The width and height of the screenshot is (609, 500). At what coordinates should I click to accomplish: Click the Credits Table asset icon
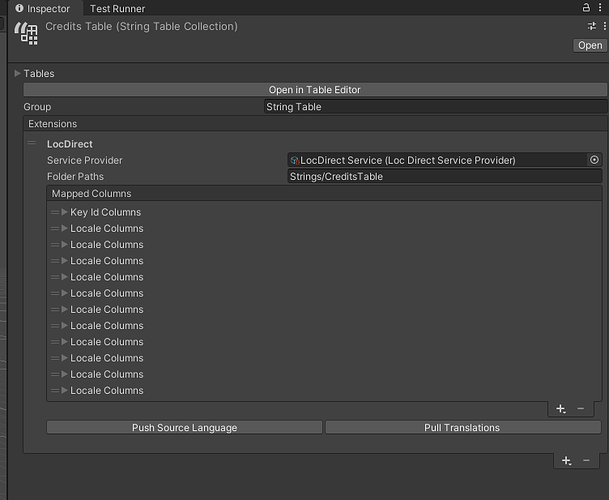point(26,33)
